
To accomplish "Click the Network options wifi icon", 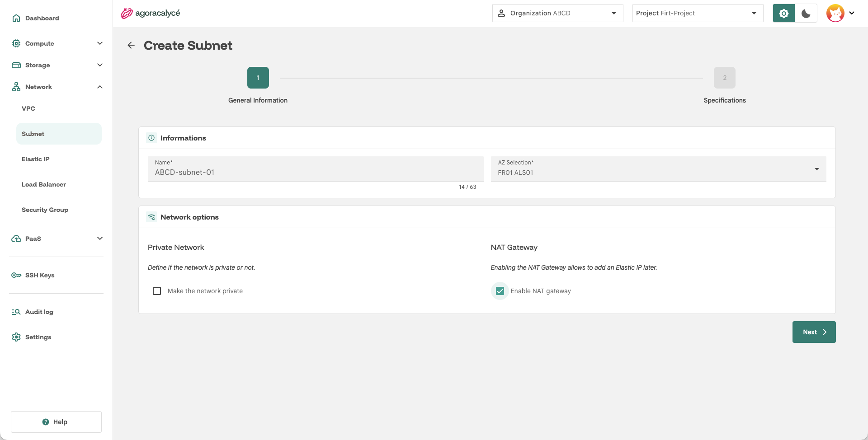I will pos(151,217).
